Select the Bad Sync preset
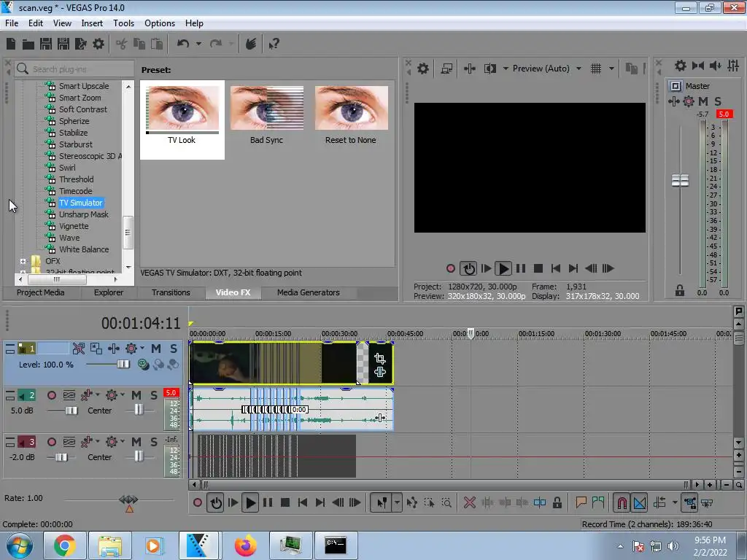Screen dimensions: 747x560 click(267, 115)
